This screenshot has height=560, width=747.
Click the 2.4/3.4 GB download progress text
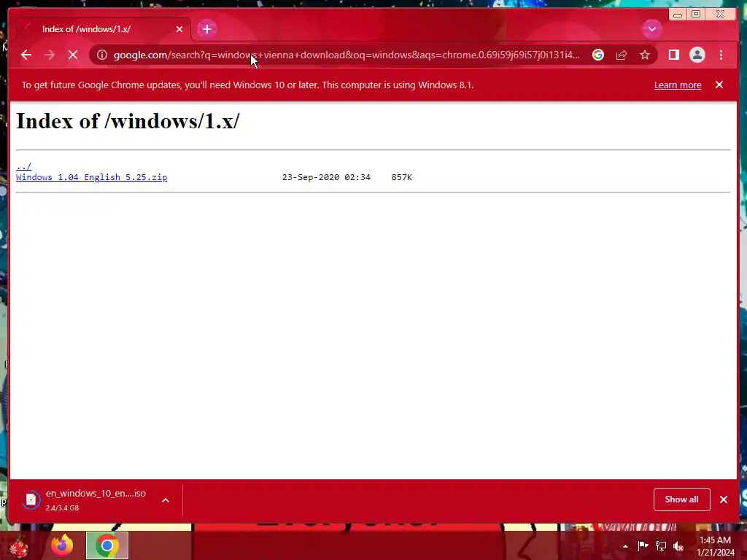63,508
